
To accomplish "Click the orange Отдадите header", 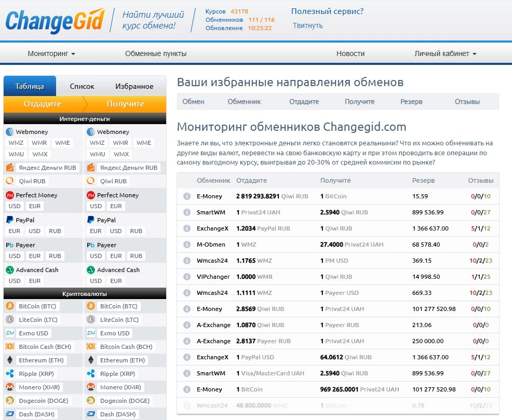I will pos(43,104).
